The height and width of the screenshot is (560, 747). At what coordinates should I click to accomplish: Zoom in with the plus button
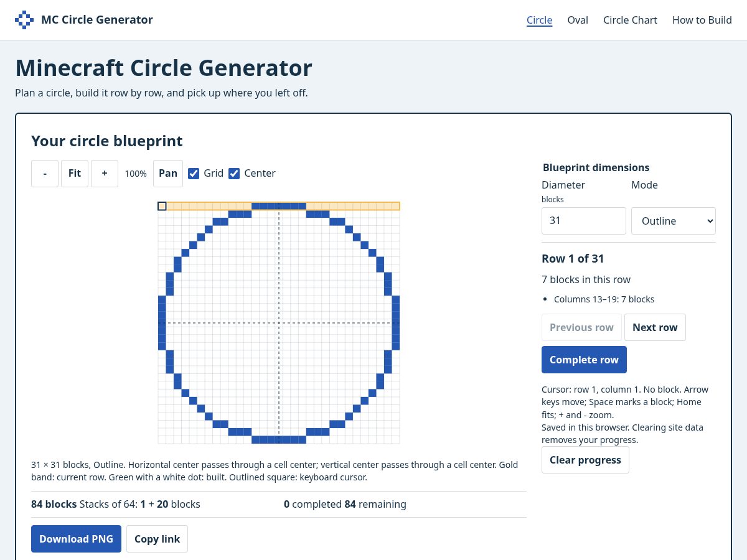[x=105, y=174]
